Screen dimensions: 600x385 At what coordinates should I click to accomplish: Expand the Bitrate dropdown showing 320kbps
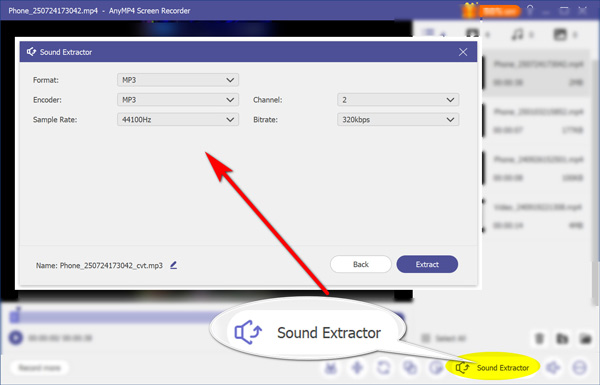coord(398,120)
